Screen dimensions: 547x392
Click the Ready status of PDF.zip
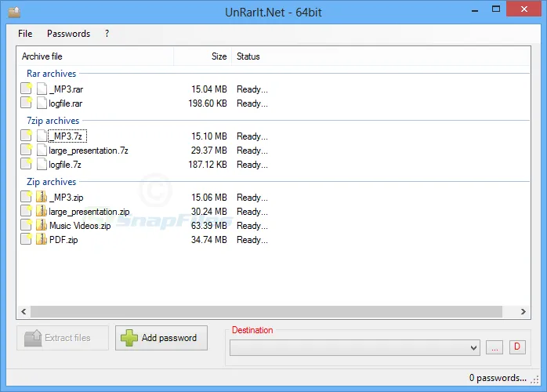tap(252, 240)
